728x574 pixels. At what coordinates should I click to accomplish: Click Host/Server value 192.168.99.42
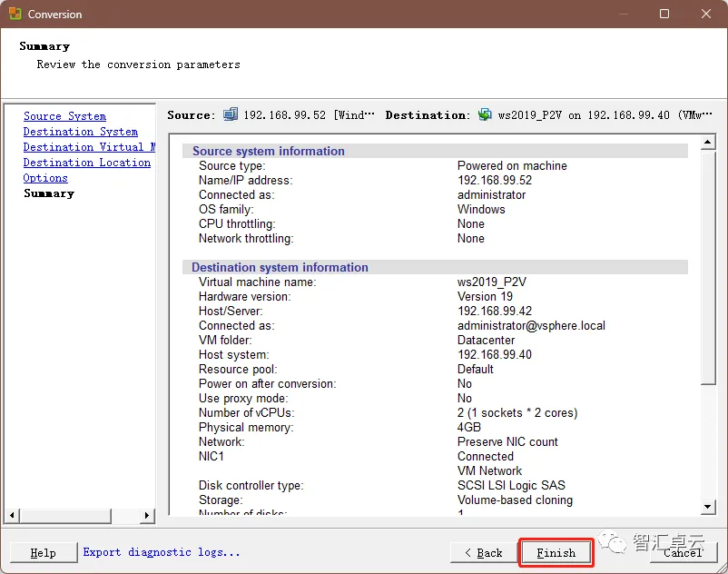click(x=495, y=311)
